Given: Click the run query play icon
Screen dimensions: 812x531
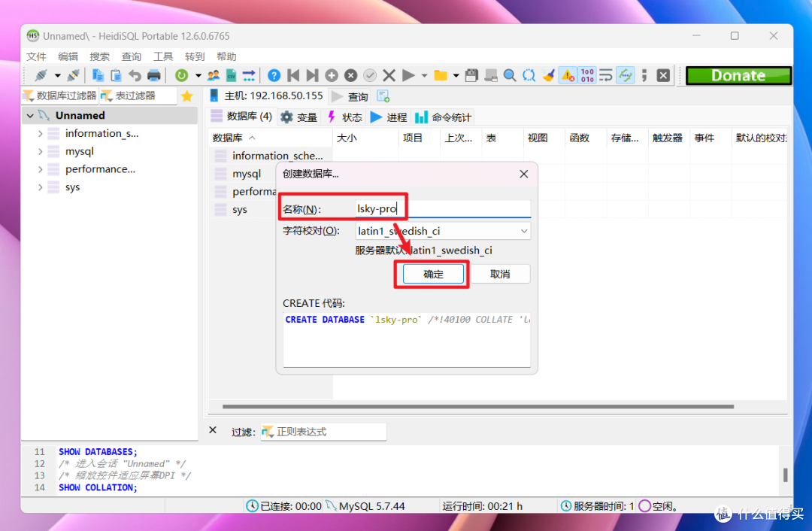Looking at the screenshot, I should [408, 76].
